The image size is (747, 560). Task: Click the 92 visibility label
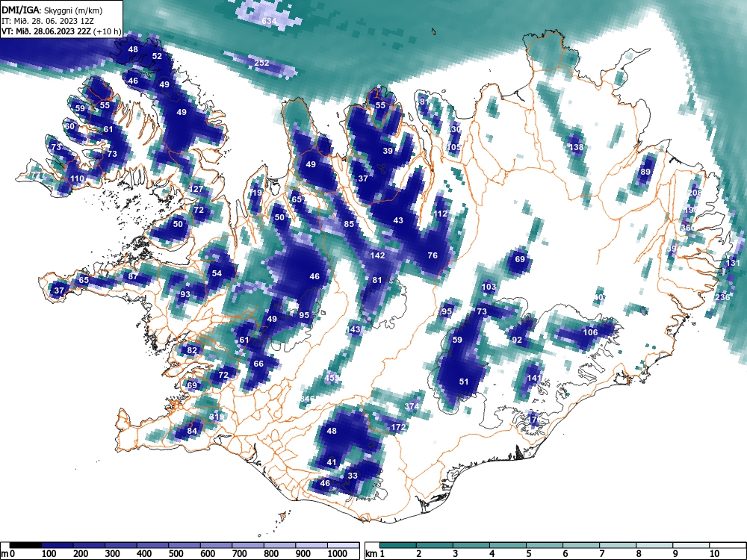coord(517,340)
